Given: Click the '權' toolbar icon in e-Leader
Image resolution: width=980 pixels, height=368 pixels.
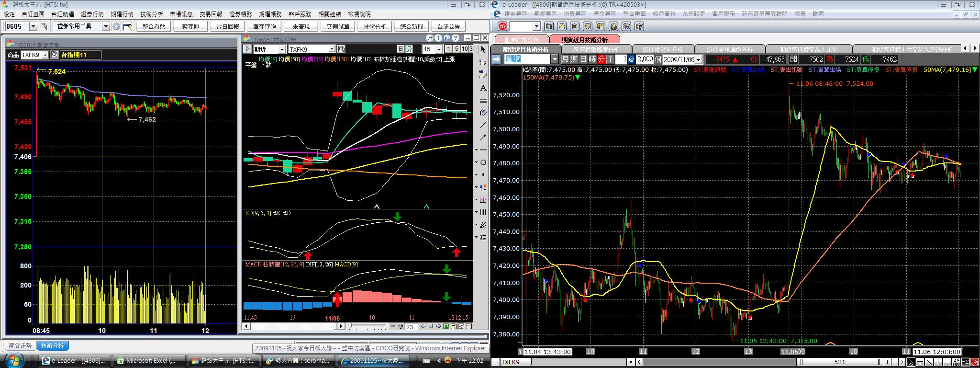Looking at the screenshot, I should 601,26.
